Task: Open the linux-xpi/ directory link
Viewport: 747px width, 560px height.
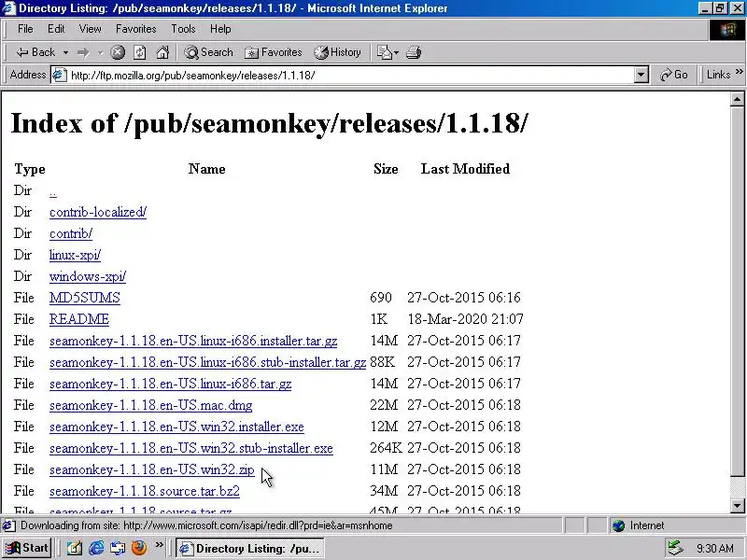Action: pyautogui.click(x=75, y=255)
